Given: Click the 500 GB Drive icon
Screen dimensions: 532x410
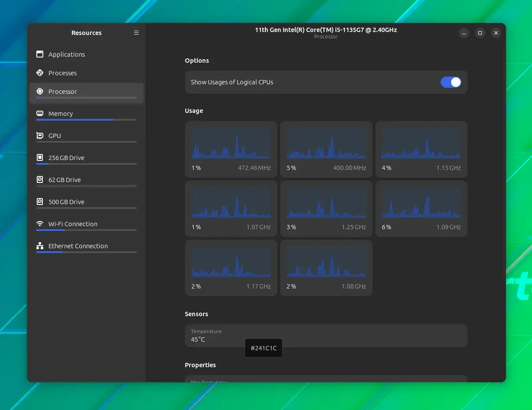Looking at the screenshot, I should 40,202.
